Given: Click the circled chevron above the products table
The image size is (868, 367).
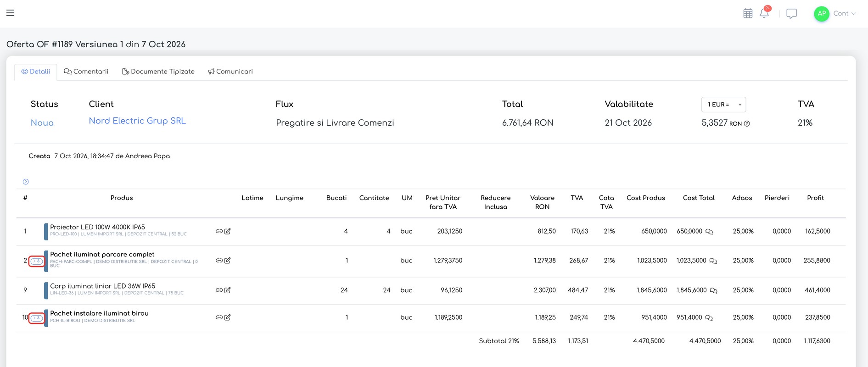Looking at the screenshot, I should coord(26,182).
